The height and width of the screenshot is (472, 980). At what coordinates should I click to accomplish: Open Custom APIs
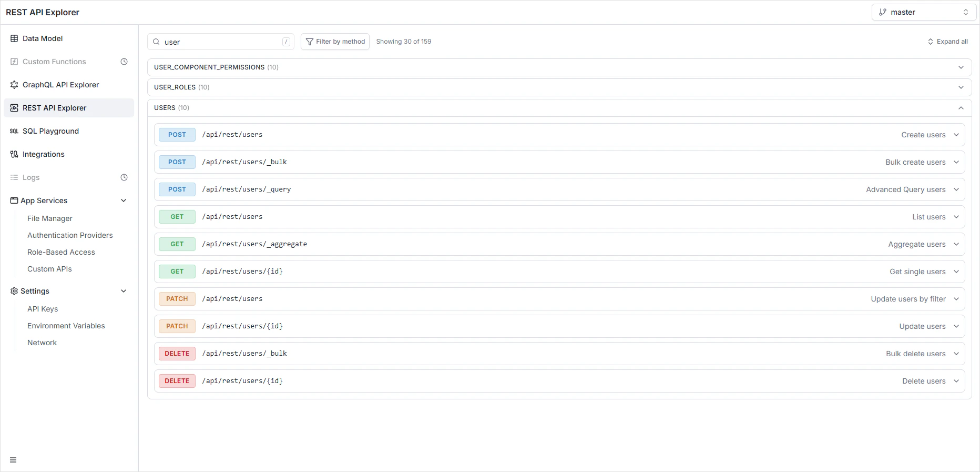(x=49, y=269)
